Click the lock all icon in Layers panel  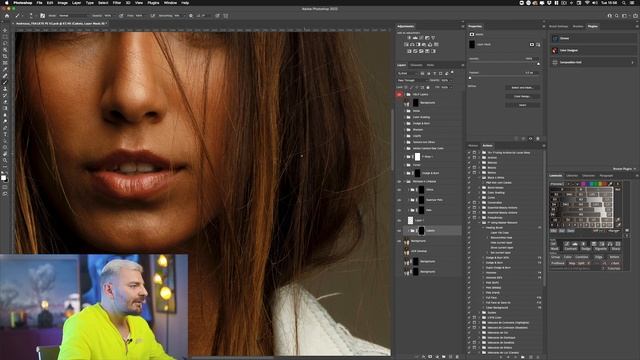428,87
